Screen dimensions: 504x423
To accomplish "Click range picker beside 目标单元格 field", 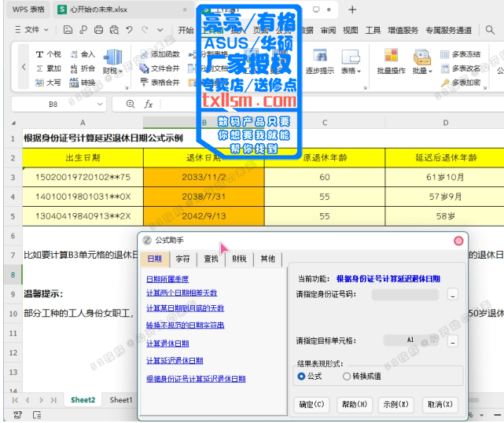I will [x=453, y=340].
